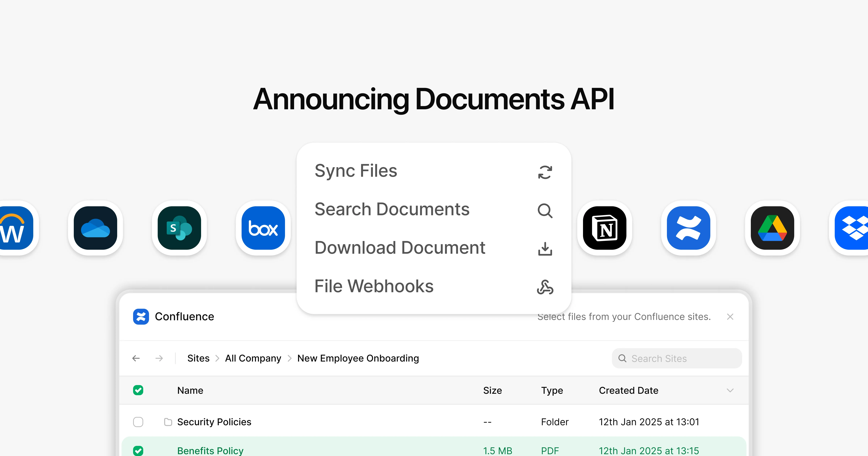Viewport: 868px width, 456px height.
Task: Click the Confluence logo in the picker header
Action: (x=141, y=316)
